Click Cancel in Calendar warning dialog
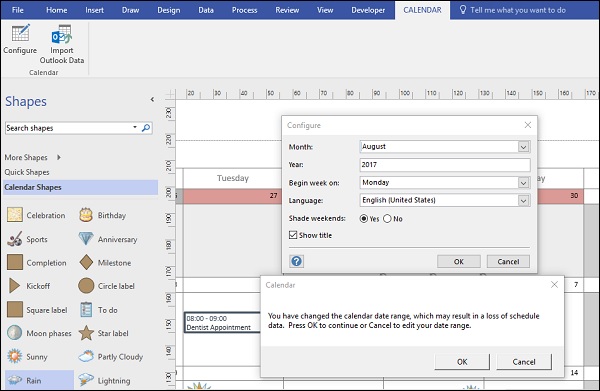 pyautogui.click(x=524, y=362)
